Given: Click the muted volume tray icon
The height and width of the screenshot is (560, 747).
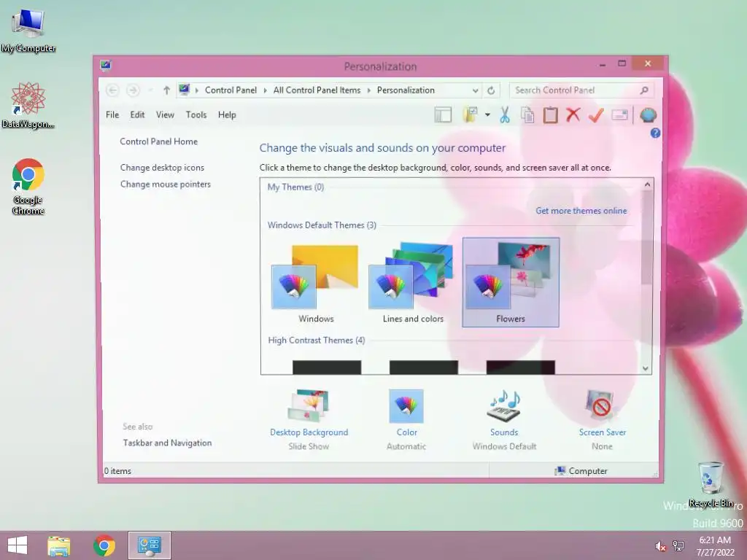Looking at the screenshot, I should click(x=660, y=546).
